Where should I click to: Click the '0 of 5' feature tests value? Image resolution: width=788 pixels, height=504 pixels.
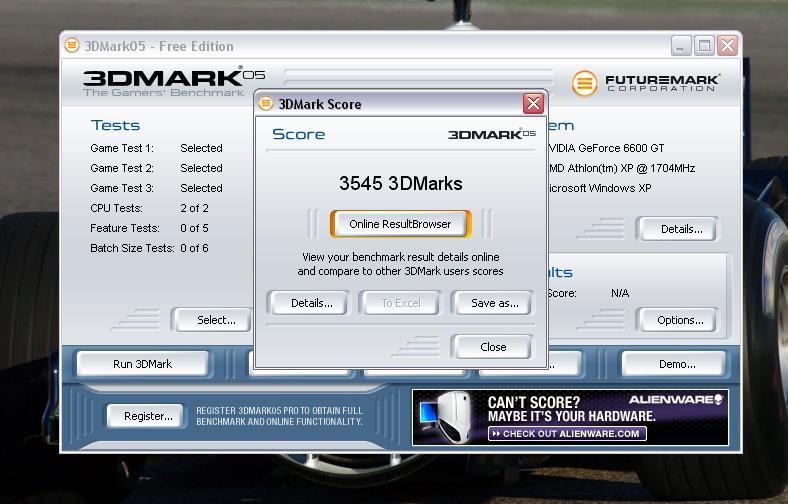pos(194,228)
